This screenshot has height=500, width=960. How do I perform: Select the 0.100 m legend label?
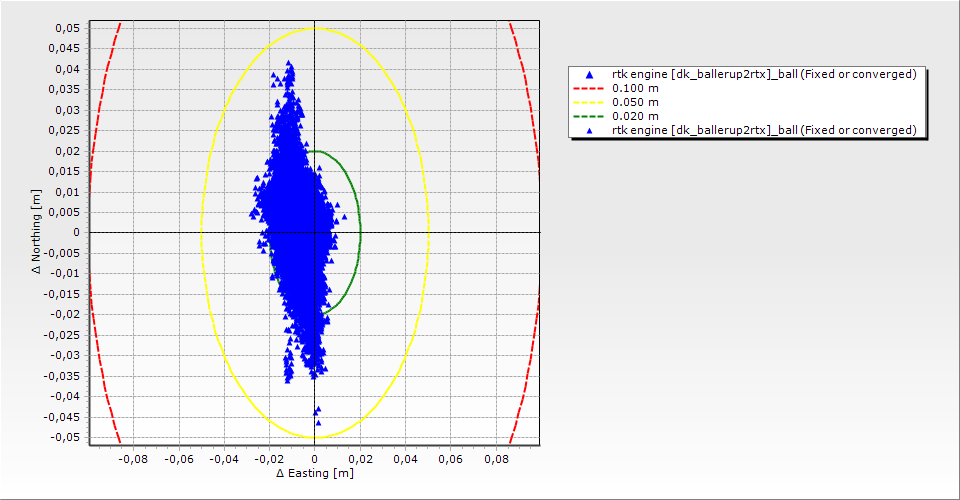pos(636,88)
